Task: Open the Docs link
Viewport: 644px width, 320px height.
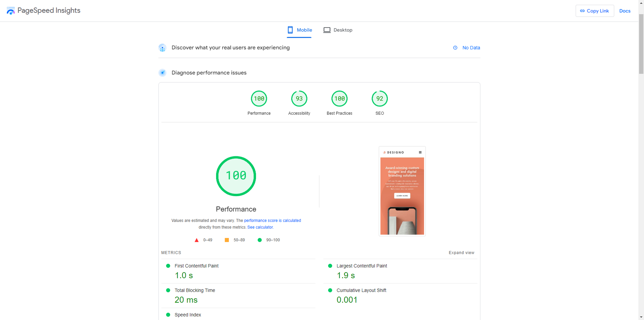Action: point(625,11)
